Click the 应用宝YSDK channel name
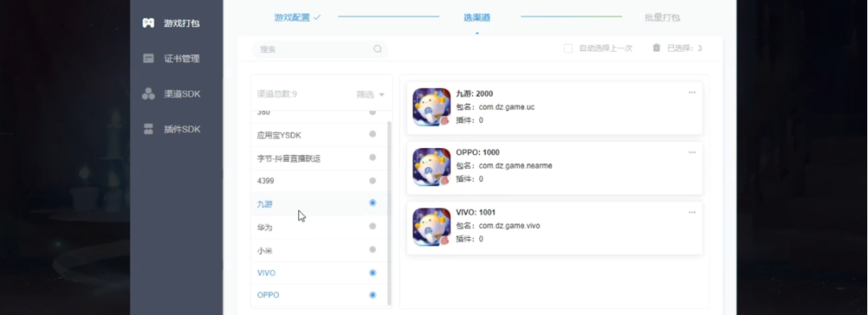 pos(279,135)
